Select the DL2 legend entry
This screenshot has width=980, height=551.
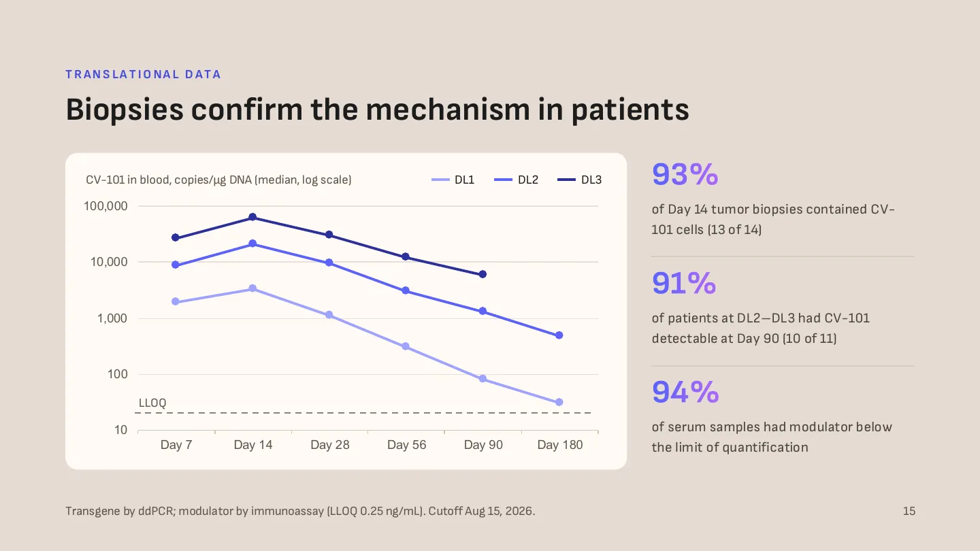tap(516, 180)
